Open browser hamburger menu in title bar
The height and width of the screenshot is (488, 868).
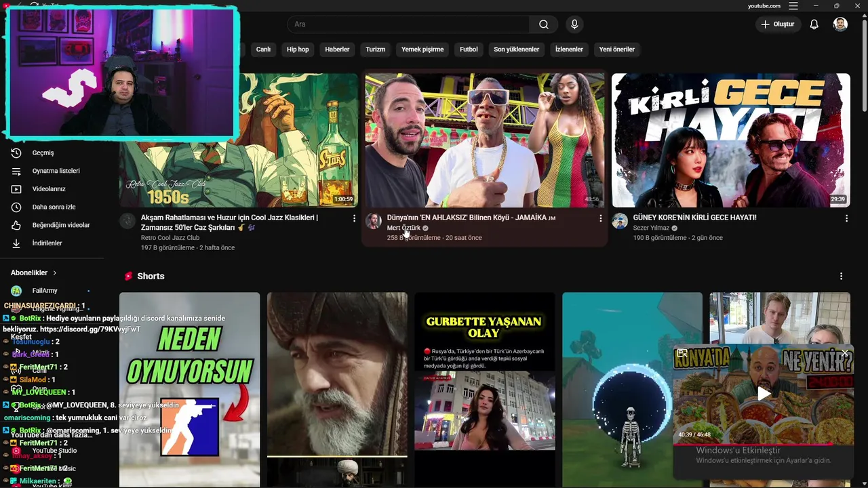coord(793,5)
